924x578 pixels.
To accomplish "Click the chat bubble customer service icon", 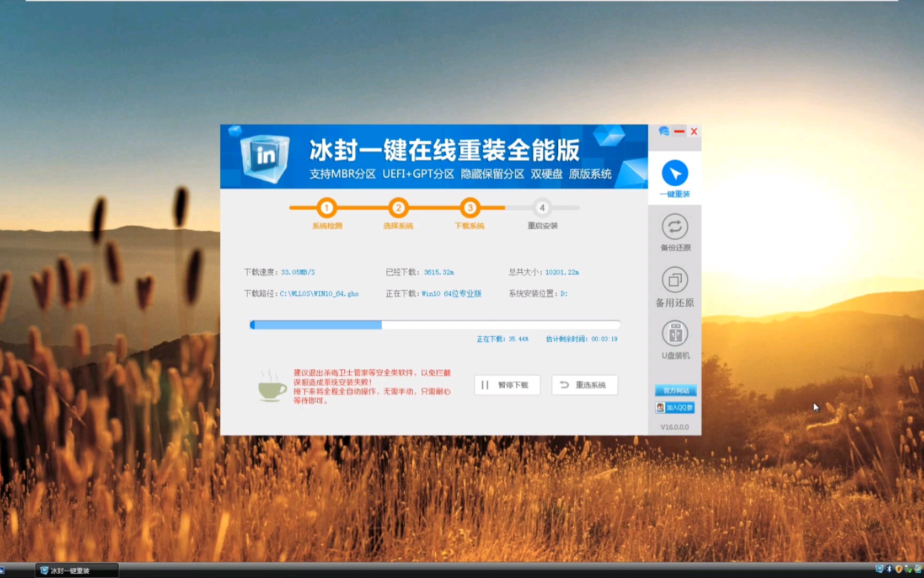I will pyautogui.click(x=664, y=131).
